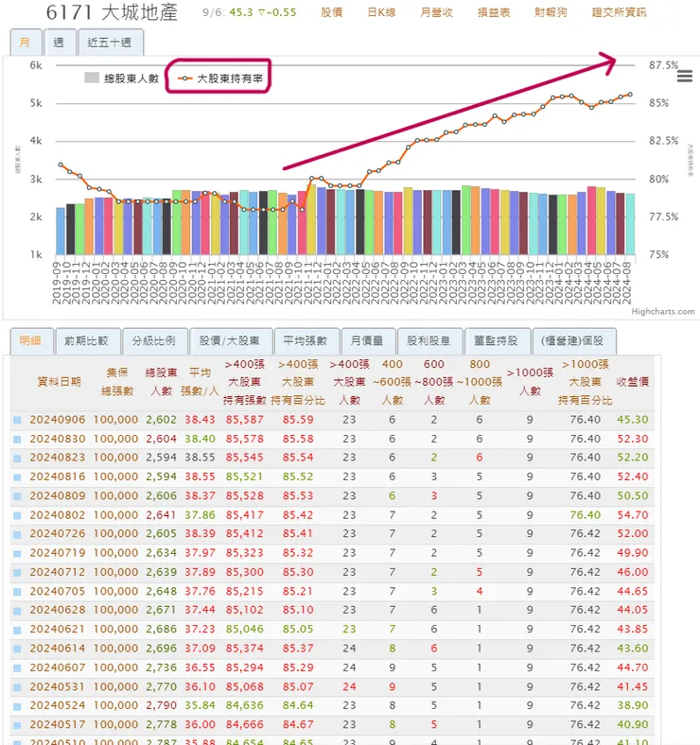
Task: Click the blue square beside row 20240726
Action: 18,534
